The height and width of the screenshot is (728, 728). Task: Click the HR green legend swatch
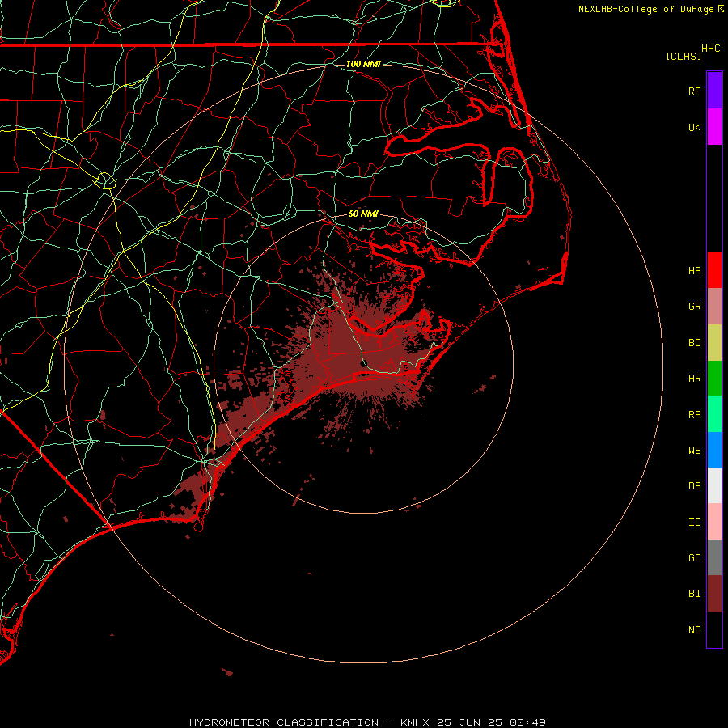pyautogui.click(x=714, y=379)
